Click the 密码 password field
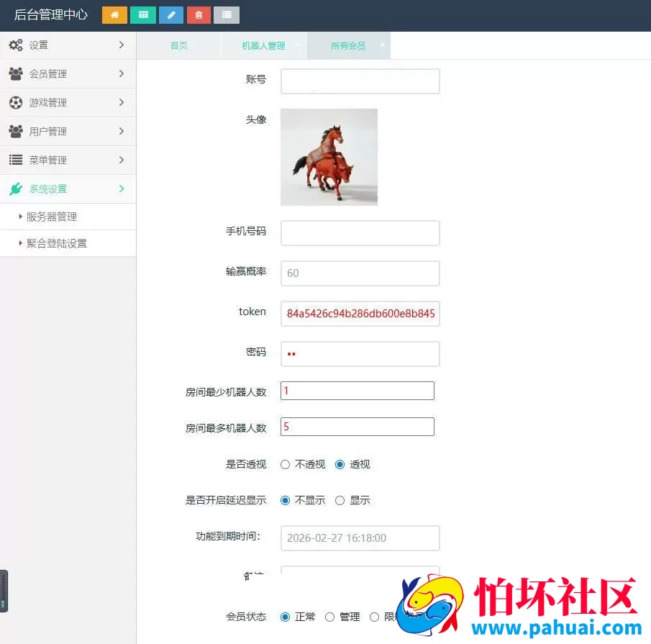The image size is (651, 644). coord(360,354)
